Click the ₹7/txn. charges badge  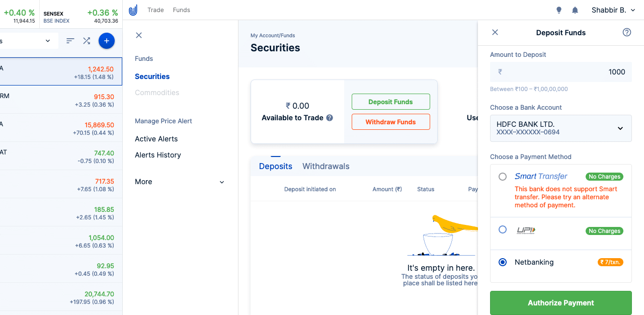click(x=610, y=262)
